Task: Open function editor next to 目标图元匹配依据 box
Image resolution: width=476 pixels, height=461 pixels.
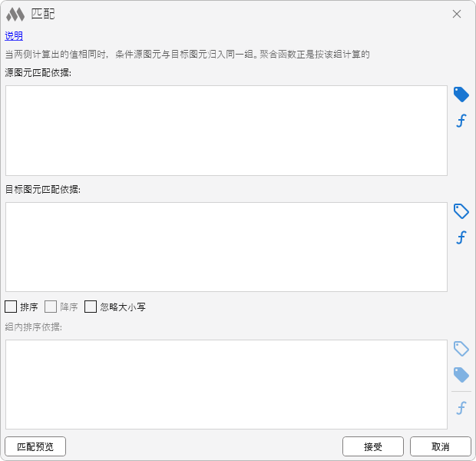Action: pos(461,237)
